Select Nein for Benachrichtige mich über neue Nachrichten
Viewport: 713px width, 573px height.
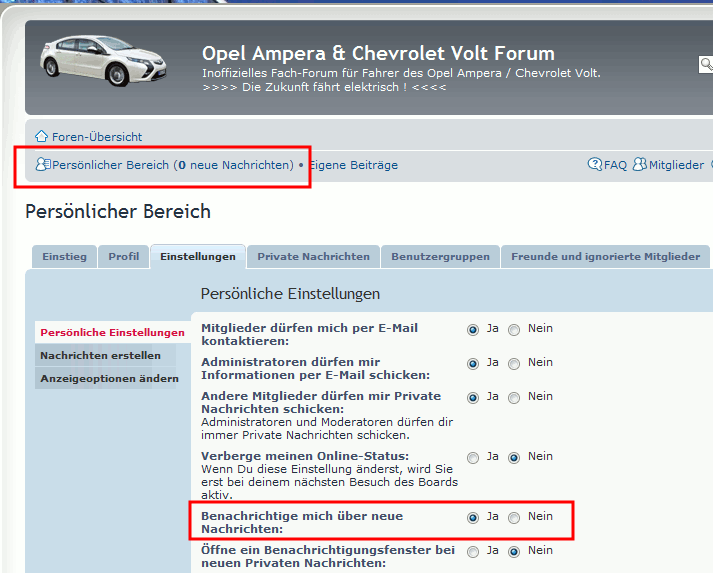514,518
